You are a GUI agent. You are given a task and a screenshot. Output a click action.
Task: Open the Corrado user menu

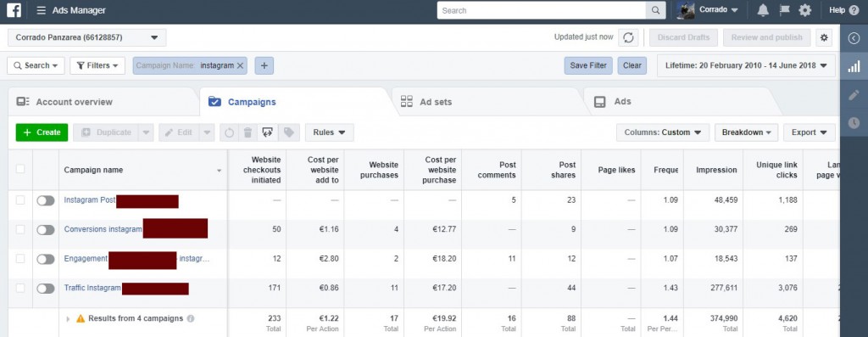[719, 10]
